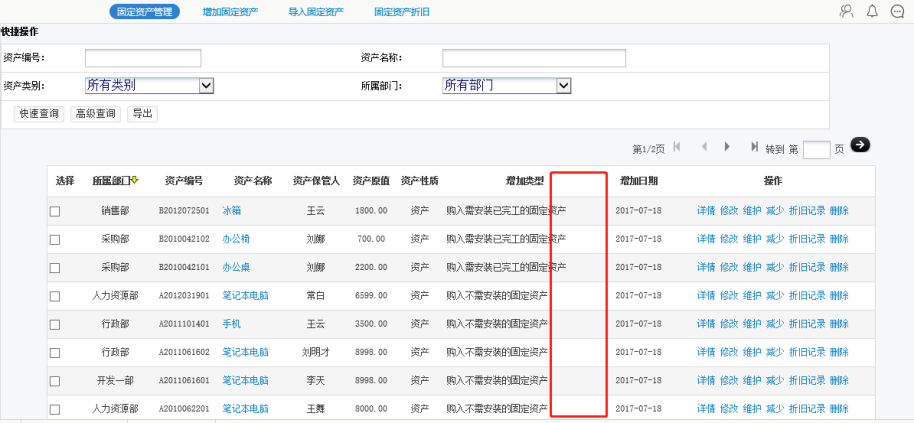Click 修改 for 办公椅 row
The width and height of the screenshot is (914, 423).
coord(729,239)
